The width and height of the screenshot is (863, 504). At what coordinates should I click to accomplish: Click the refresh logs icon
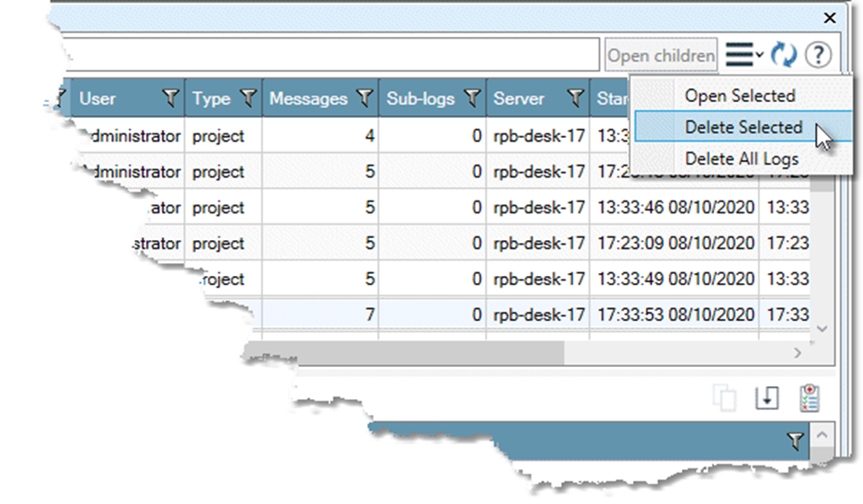pos(783,55)
